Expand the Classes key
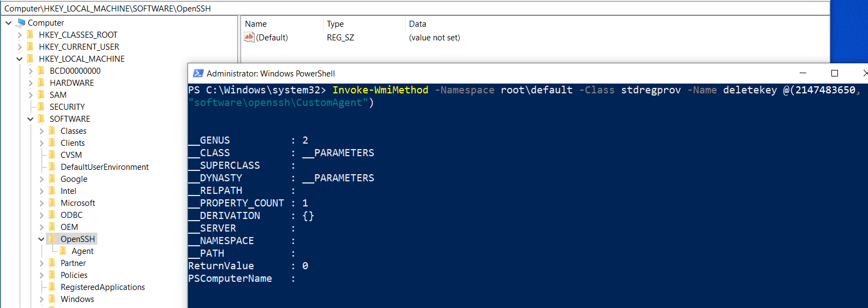Image resolution: width=868 pixels, height=308 pixels. [42, 131]
